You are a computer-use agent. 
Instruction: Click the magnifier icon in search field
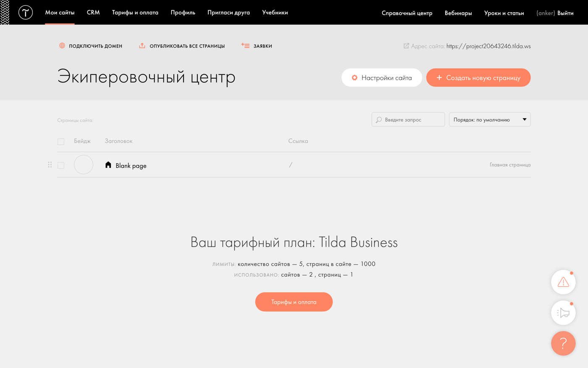tap(379, 120)
